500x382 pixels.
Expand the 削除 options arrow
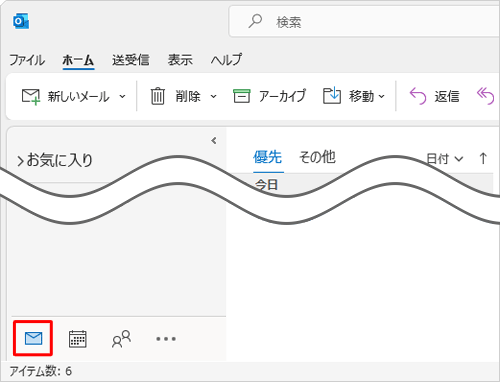(x=213, y=97)
